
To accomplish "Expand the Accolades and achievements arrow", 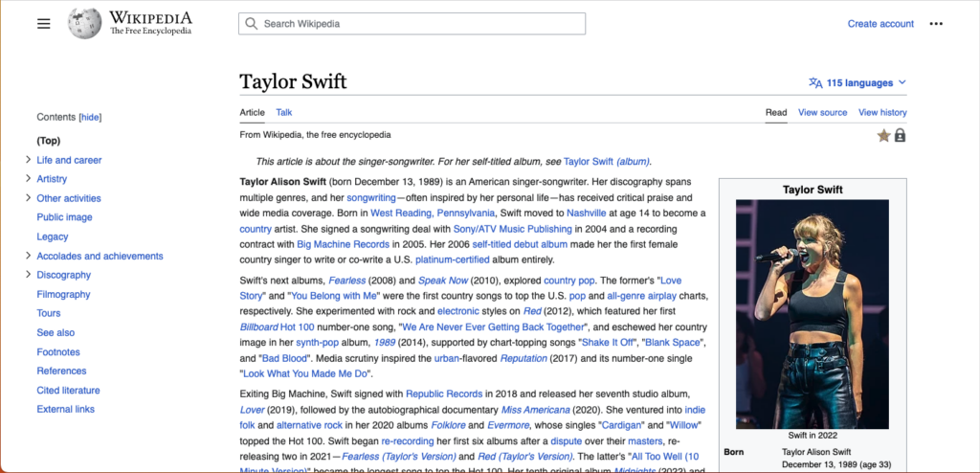I will tap(28, 256).
